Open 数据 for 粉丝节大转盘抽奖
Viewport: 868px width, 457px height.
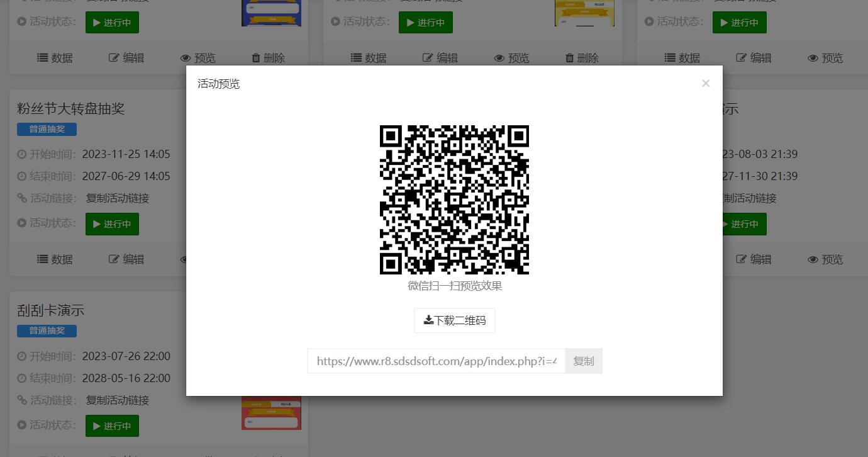coord(55,259)
